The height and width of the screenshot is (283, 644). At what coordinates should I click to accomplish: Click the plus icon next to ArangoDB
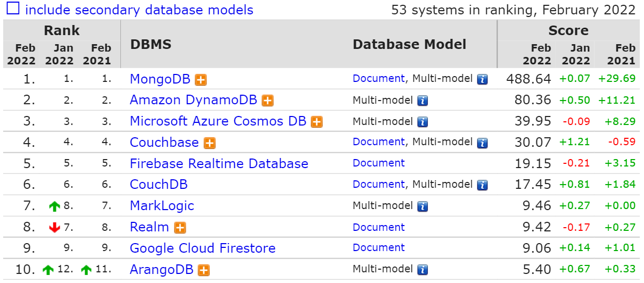point(203,270)
